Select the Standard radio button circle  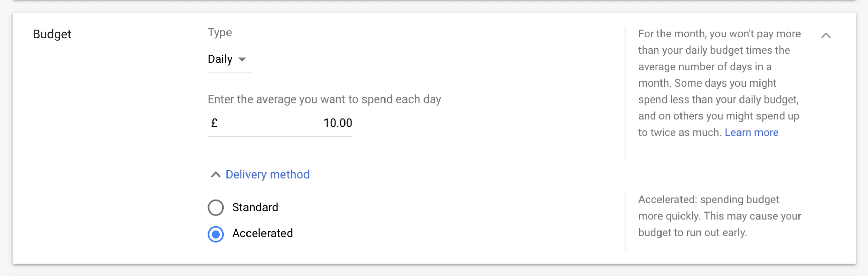click(216, 207)
